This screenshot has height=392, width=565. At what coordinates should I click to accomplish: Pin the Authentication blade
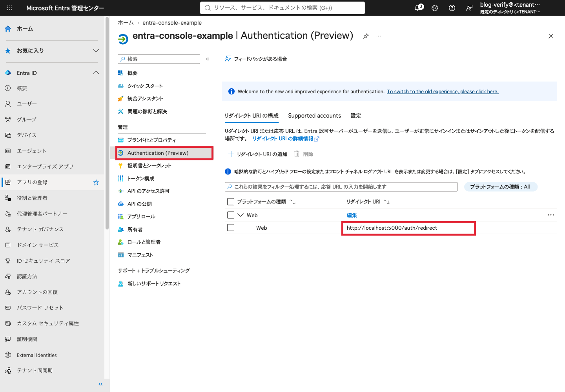click(x=366, y=36)
